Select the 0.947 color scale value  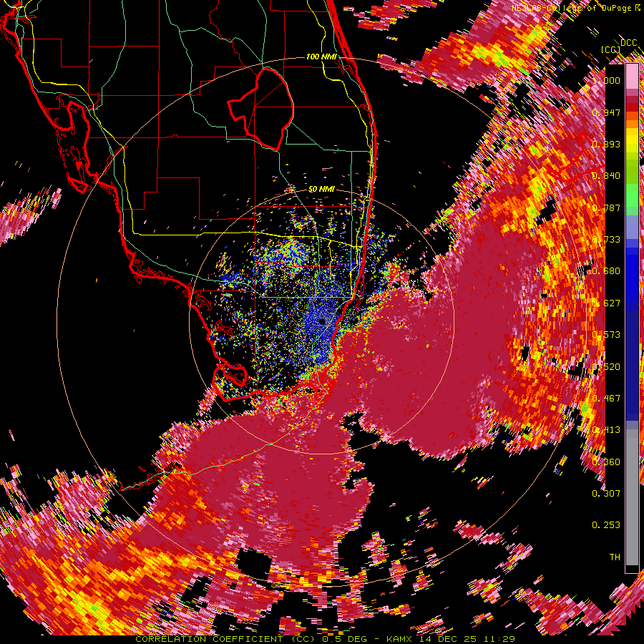click(x=606, y=112)
